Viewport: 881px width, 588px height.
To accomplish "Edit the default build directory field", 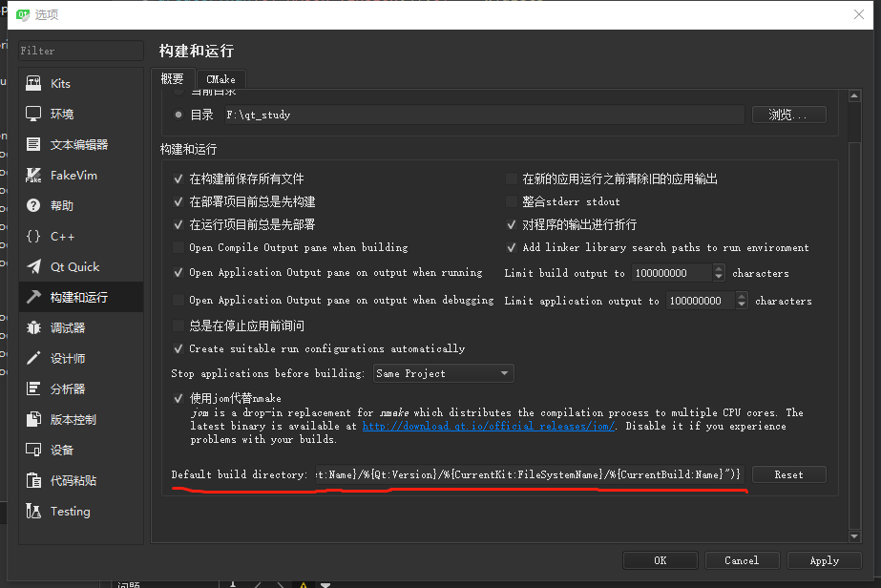I will (x=525, y=473).
